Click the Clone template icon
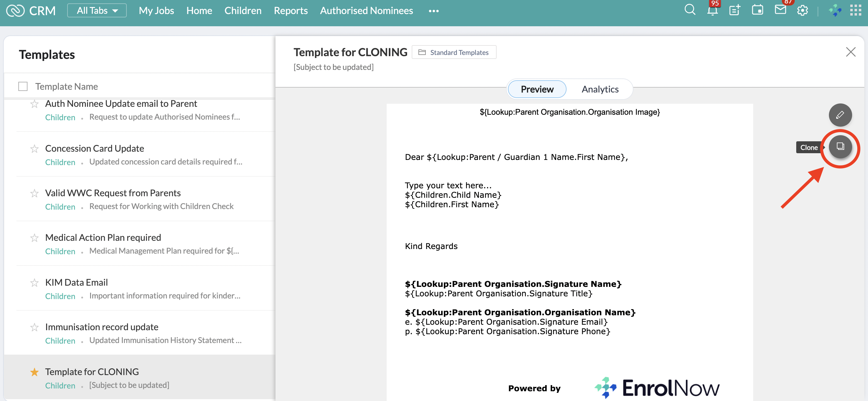Viewport: 868px width, 401px height. 840,146
